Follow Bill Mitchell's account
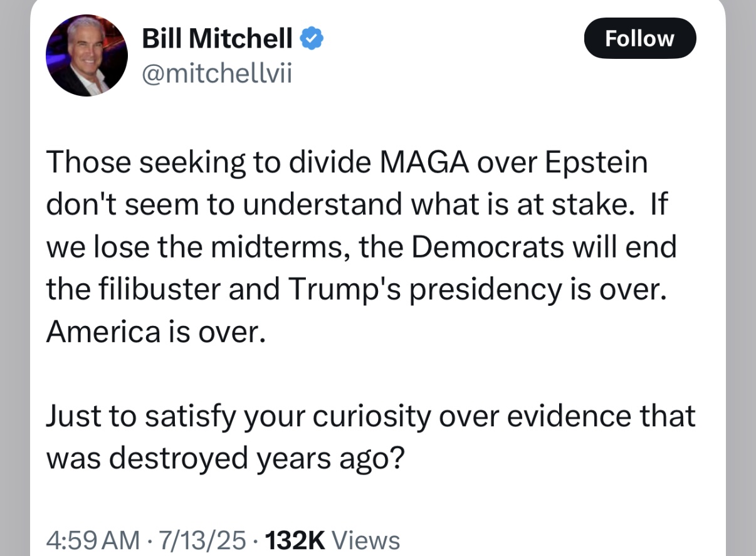The height and width of the screenshot is (556, 756). click(639, 38)
